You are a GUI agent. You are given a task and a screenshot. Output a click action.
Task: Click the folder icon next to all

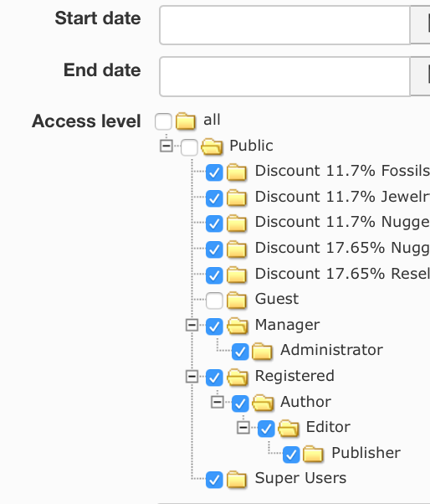(186, 121)
